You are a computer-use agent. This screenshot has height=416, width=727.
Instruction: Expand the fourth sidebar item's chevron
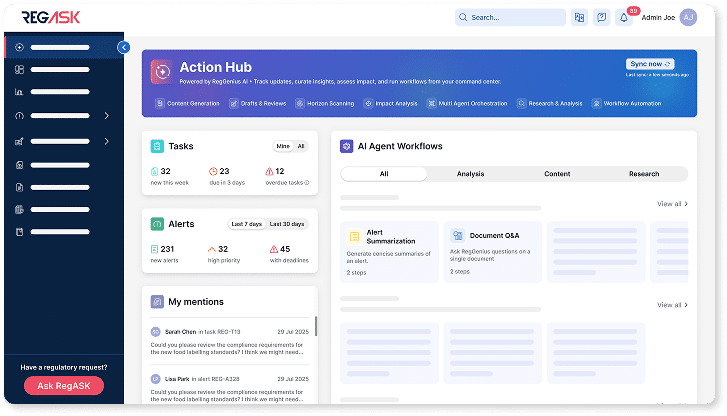[107, 115]
